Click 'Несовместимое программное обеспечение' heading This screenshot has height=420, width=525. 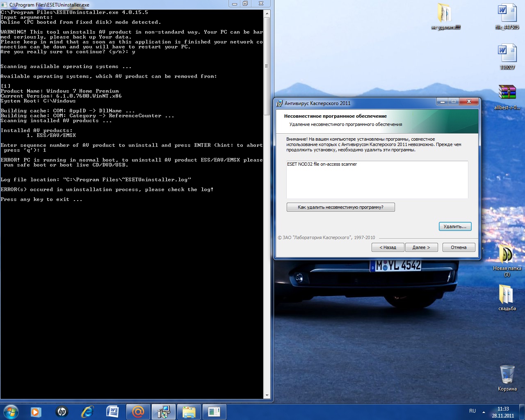336,116
